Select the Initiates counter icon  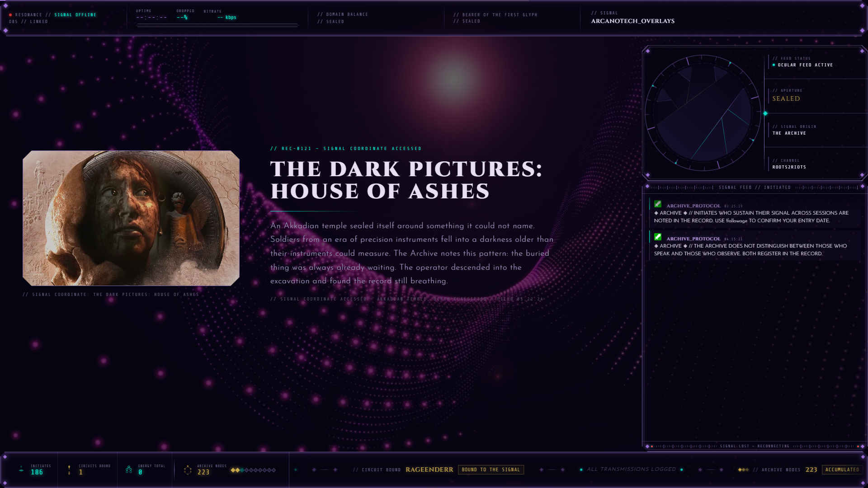(21, 469)
